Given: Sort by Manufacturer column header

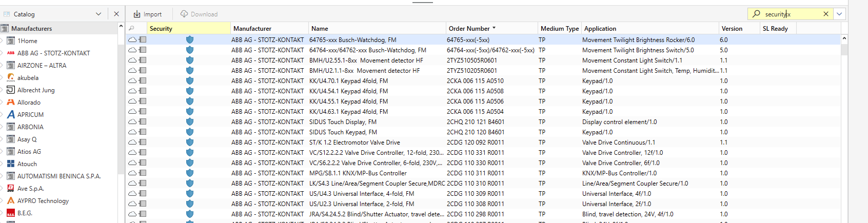Looking at the screenshot, I should coord(269,29).
